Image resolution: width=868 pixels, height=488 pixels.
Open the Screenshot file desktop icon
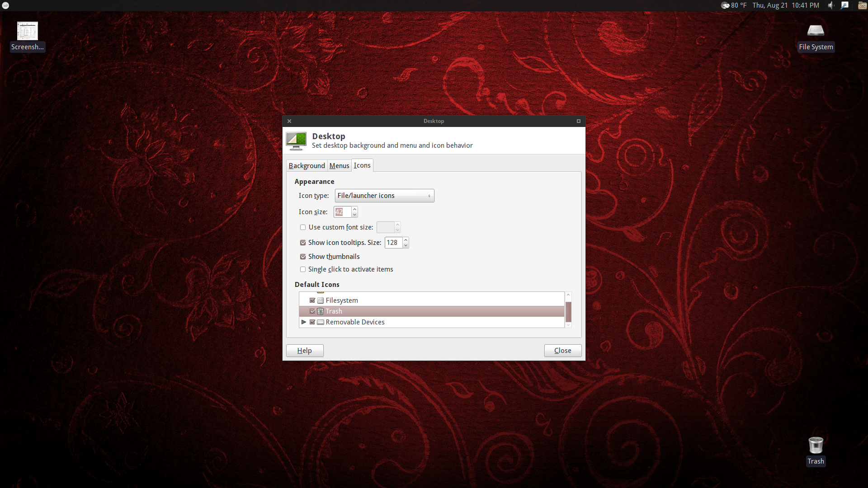(27, 32)
